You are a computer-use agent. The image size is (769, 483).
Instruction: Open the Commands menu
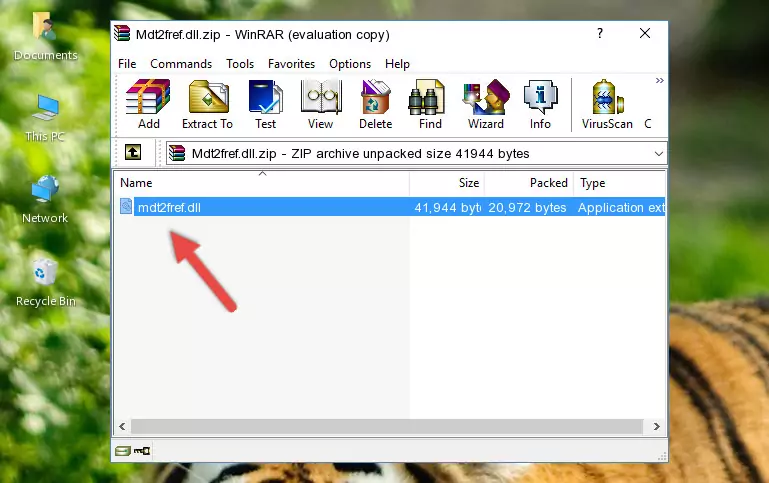pyautogui.click(x=181, y=64)
